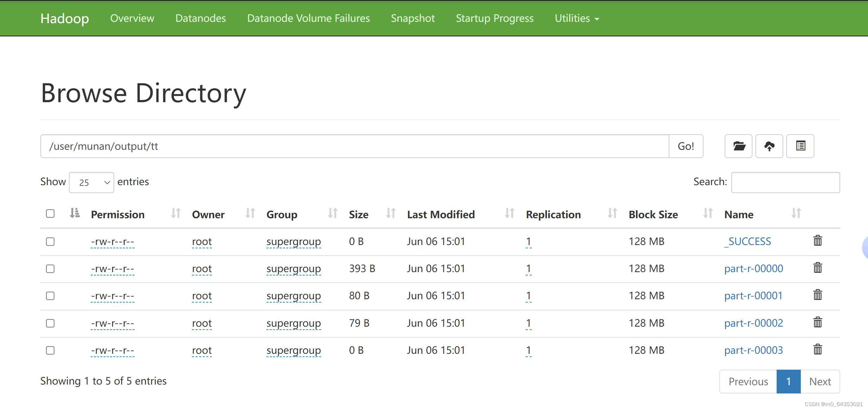Go to Startup Progress page
The width and height of the screenshot is (868, 410).
[x=494, y=18]
